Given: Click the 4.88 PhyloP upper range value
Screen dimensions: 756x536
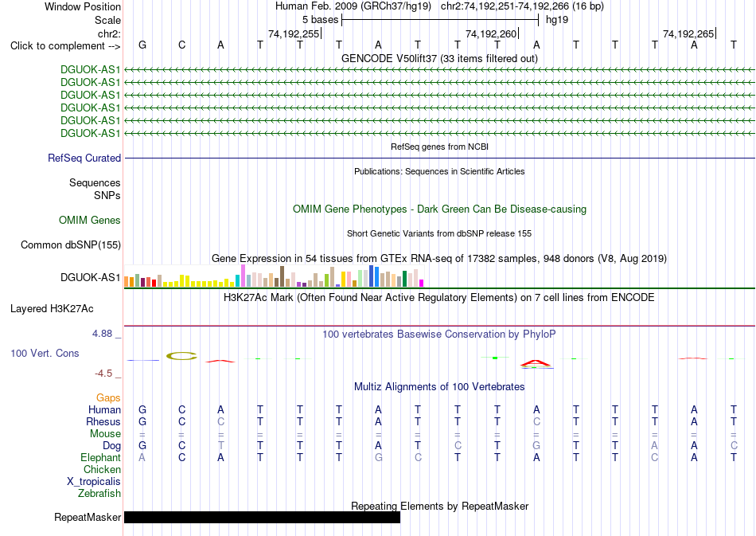Looking at the screenshot, I should click(x=102, y=334).
